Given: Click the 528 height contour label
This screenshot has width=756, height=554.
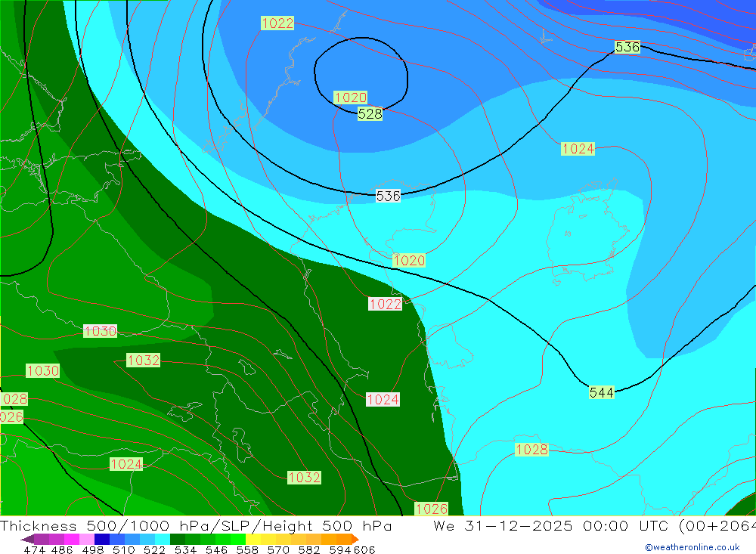Looking at the screenshot, I should [x=370, y=114].
